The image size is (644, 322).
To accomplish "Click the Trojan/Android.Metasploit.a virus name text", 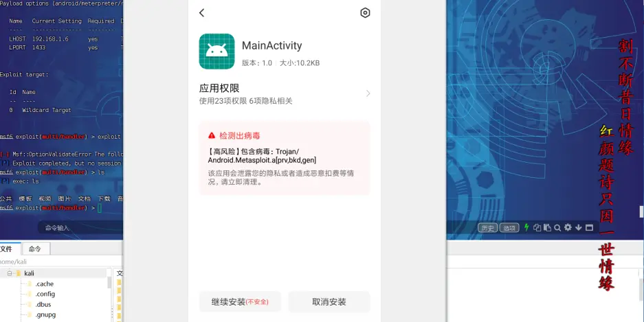I will (262, 156).
